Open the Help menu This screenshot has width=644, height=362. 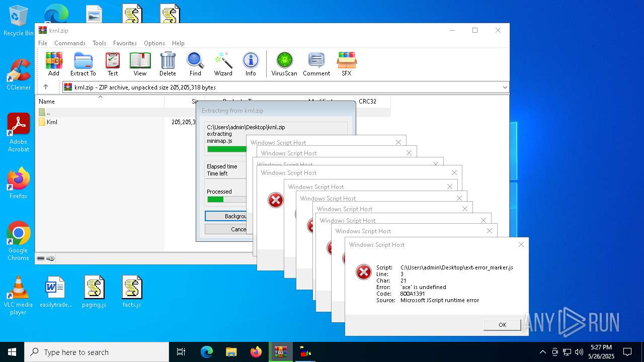click(x=178, y=43)
